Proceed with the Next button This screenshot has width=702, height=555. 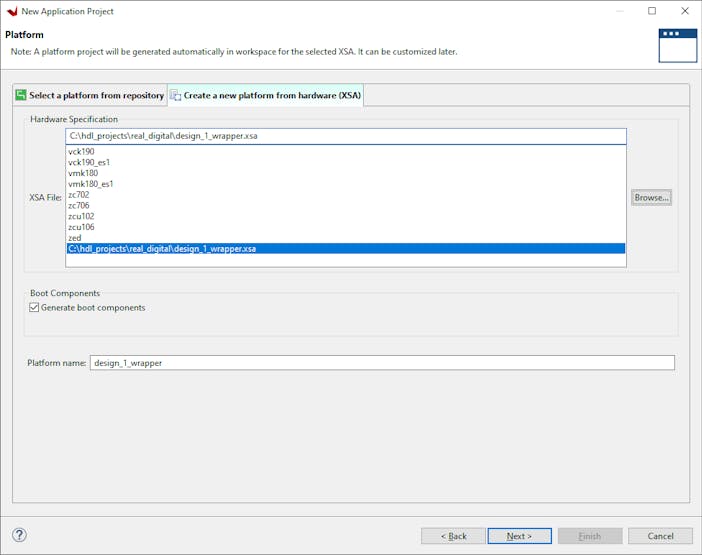[519, 536]
